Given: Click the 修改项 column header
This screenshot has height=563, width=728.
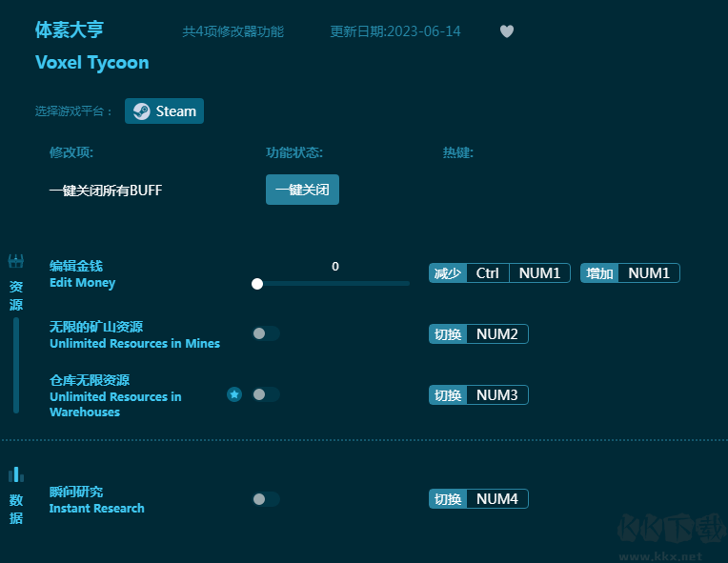Looking at the screenshot, I should (x=71, y=152).
